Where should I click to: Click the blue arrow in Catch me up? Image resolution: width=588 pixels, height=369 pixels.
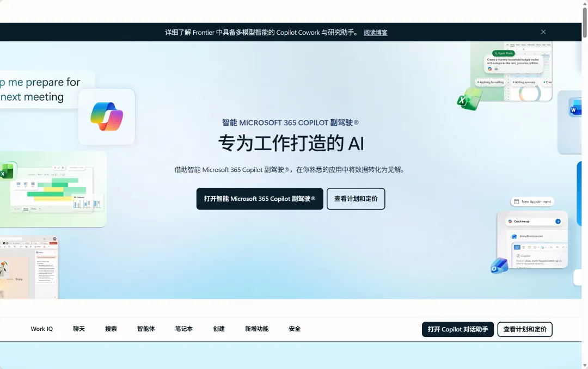[558, 222]
